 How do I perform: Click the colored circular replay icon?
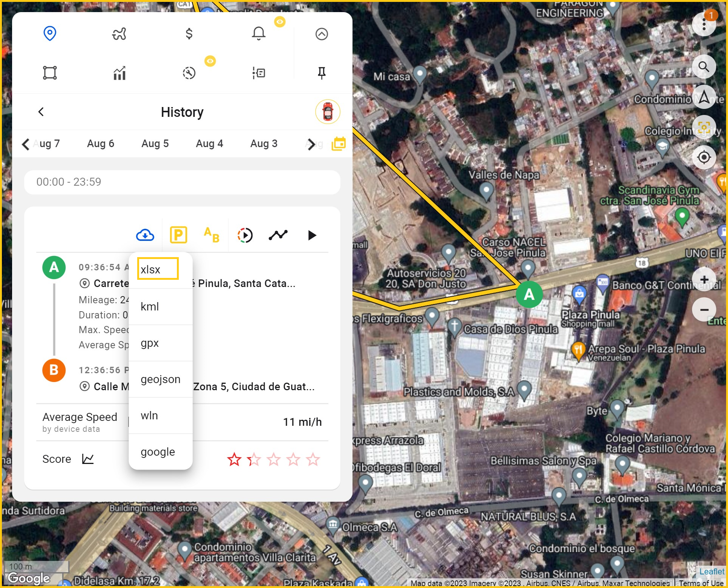[245, 235]
